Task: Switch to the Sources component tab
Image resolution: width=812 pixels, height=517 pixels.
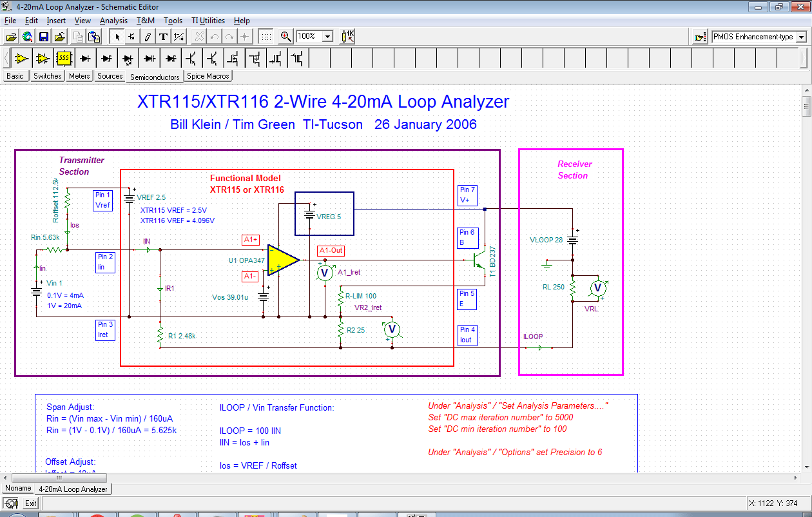Action: click(x=110, y=76)
